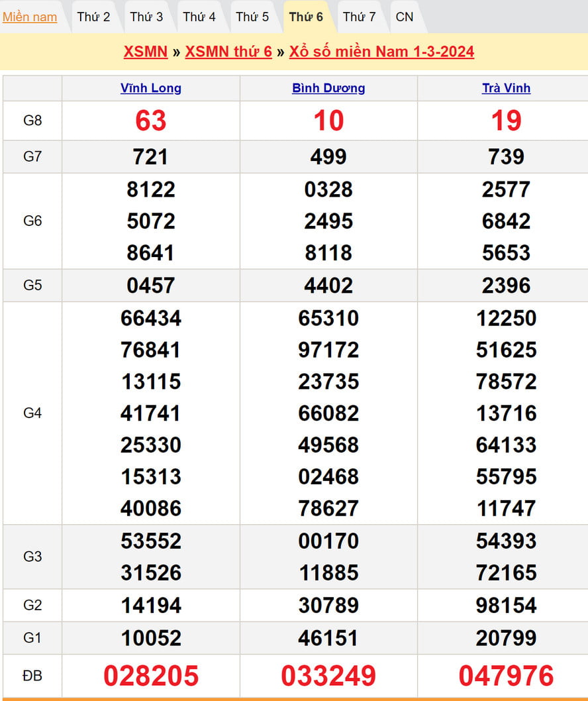Go to the Thứ 4 tab
The image size is (588, 701).
point(199,17)
